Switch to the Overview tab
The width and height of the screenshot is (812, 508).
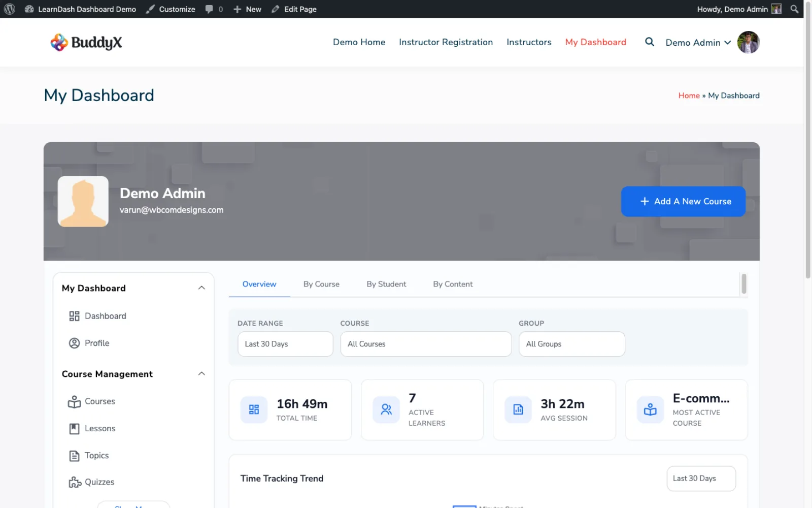pos(259,284)
